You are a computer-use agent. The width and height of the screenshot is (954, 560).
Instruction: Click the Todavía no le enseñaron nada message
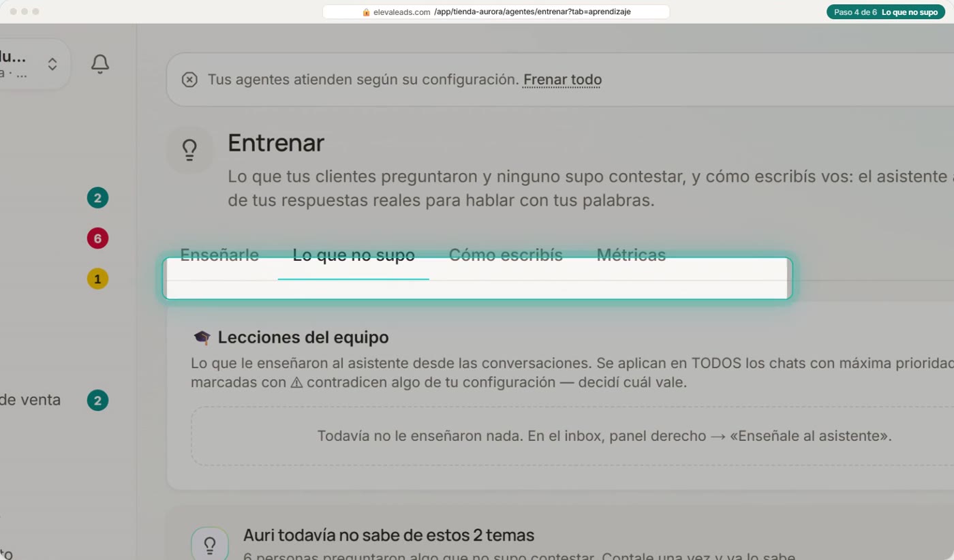point(604,436)
